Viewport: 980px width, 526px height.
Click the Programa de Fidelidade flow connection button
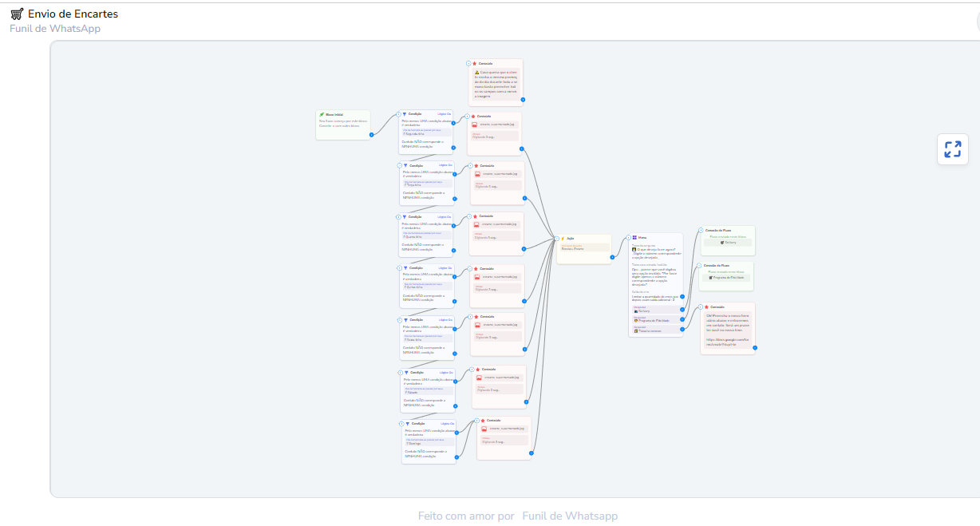tap(728, 278)
